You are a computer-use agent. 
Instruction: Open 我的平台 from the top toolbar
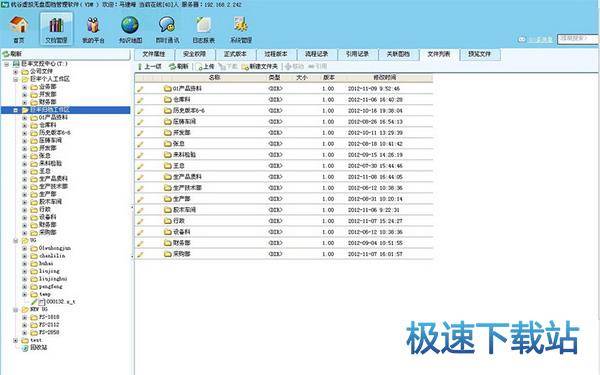(x=93, y=29)
